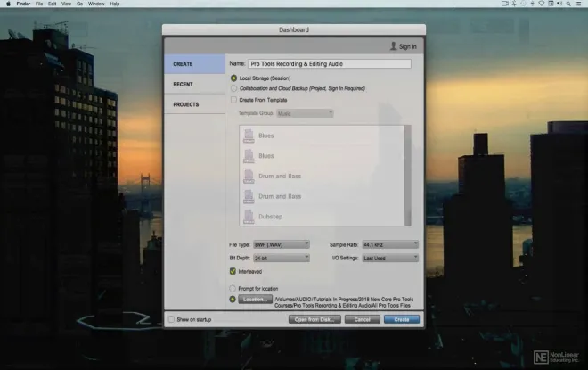Screen dimensions: 588x370
Task: Open the File menu
Action: click(39, 4)
